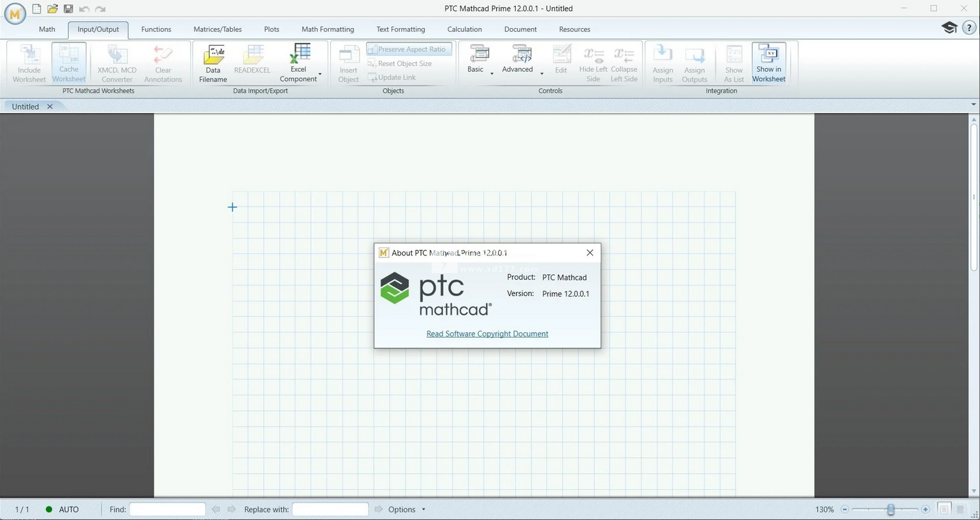The height and width of the screenshot is (520, 980).
Task: Open the Read Software Copyright Document link
Action: (487, 334)
